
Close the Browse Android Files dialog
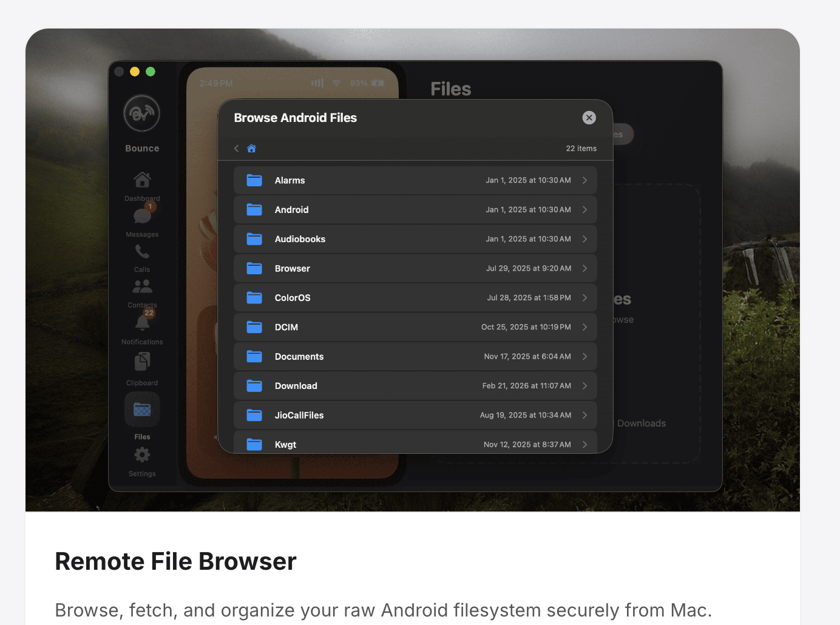tap(589, 118)
